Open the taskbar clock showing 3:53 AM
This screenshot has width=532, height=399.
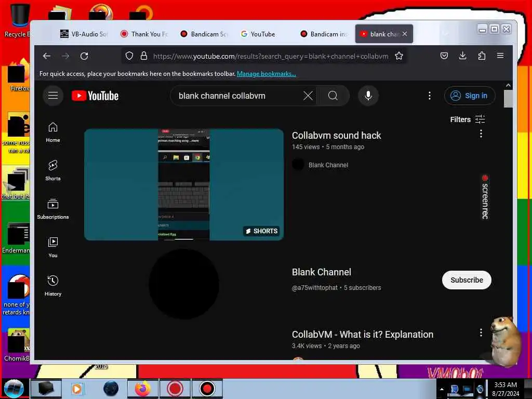tap(505, 389)
